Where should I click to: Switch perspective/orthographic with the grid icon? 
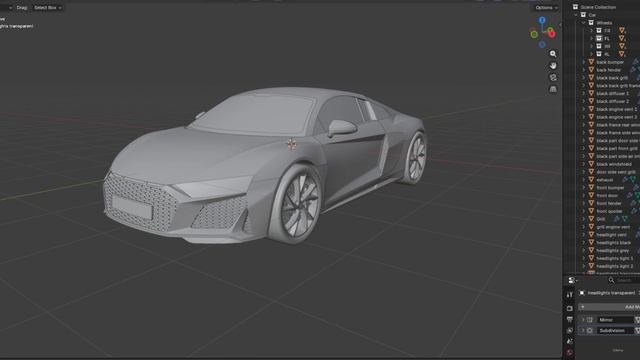coord(553,89)
